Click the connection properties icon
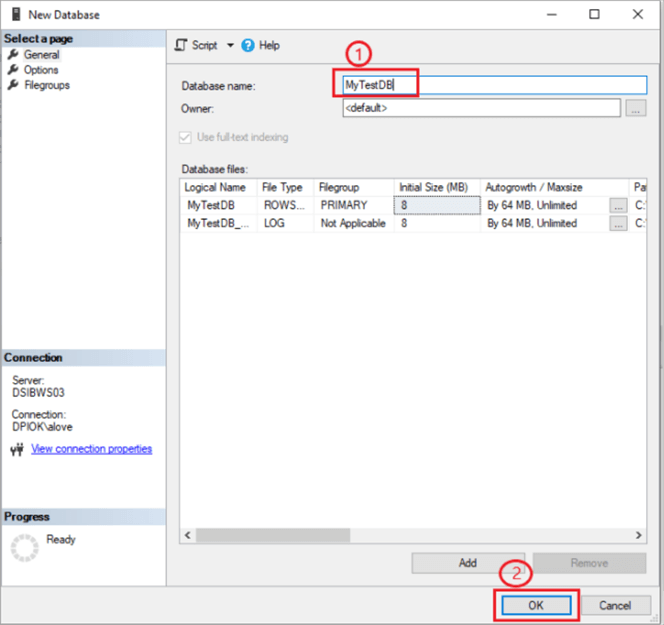This screenshot has height=625, width=664. tap(16, 449)
